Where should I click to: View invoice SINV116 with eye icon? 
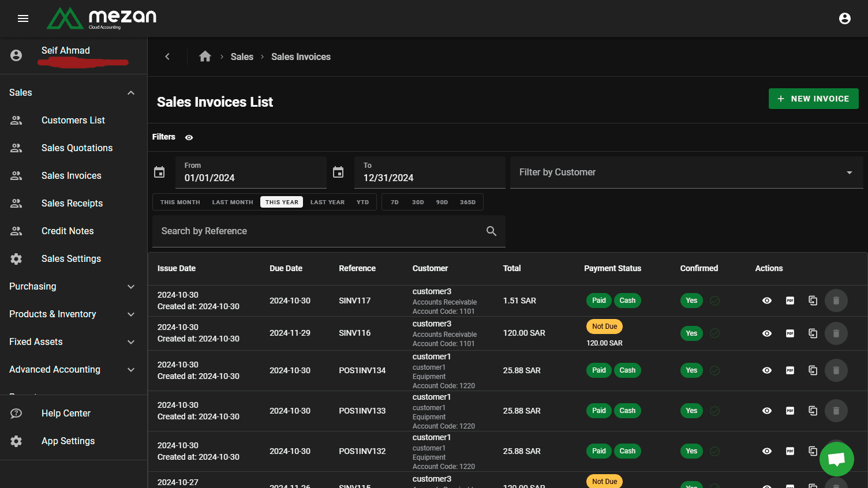pos(767,333)
